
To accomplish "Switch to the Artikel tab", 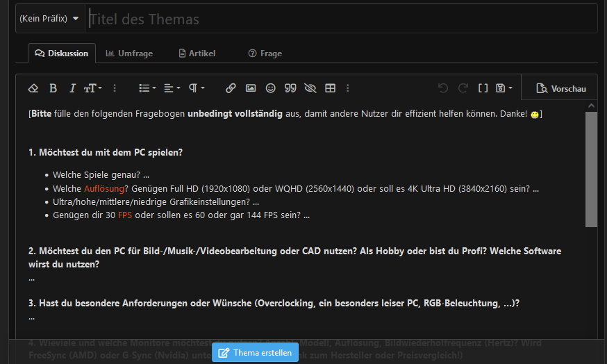I will (x=197, y=53).
